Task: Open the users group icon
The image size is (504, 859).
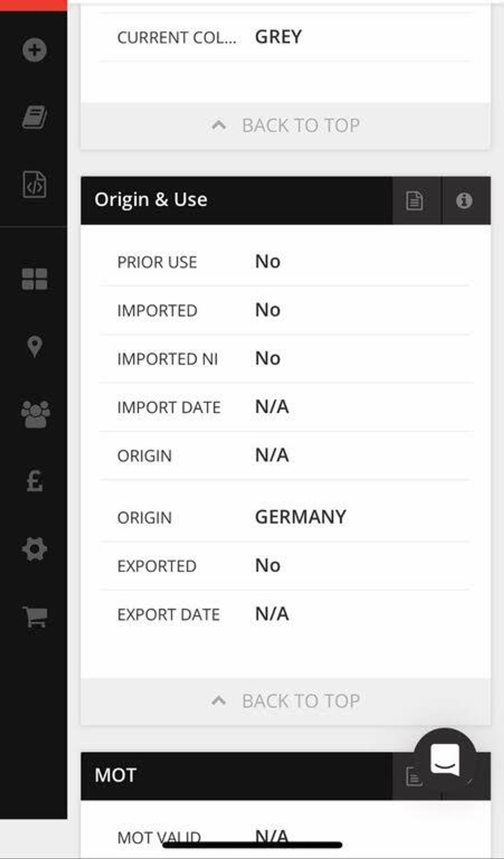Action: pos(35,414)
